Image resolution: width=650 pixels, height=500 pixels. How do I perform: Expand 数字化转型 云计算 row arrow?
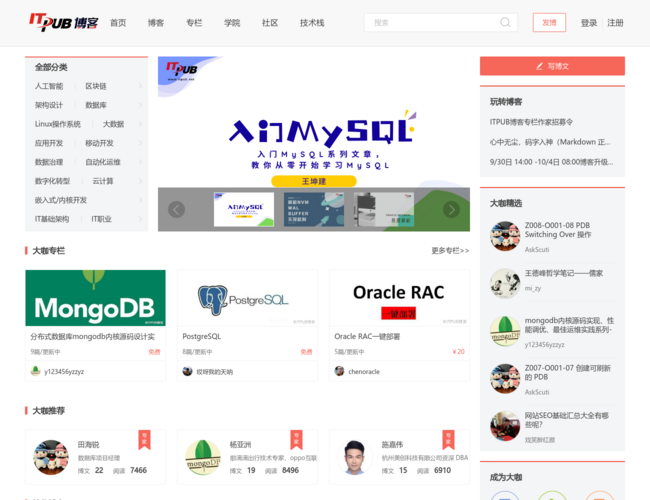coord(140,181)
